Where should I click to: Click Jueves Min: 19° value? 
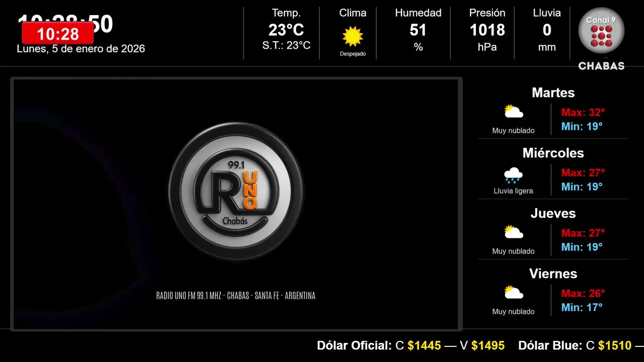click(582, 247)
